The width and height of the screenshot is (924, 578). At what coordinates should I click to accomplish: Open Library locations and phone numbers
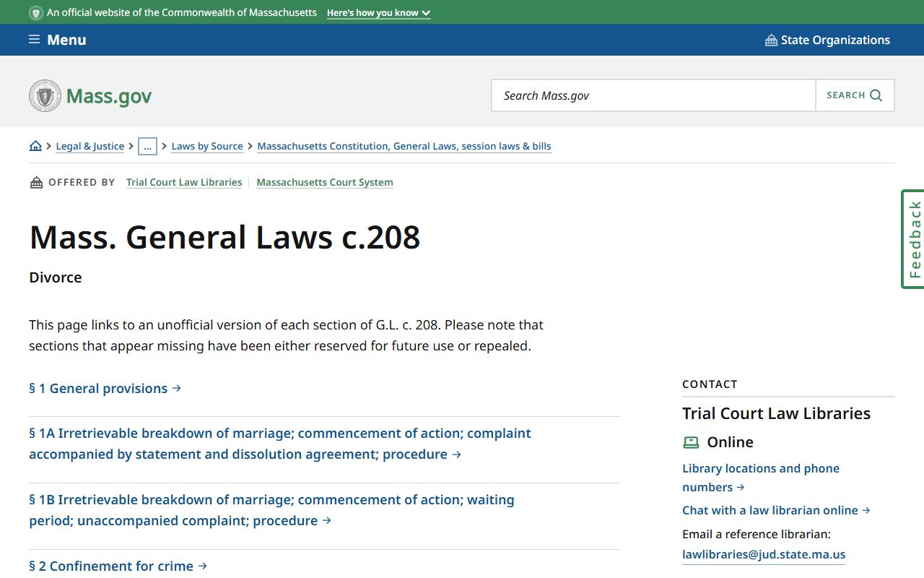761,478
